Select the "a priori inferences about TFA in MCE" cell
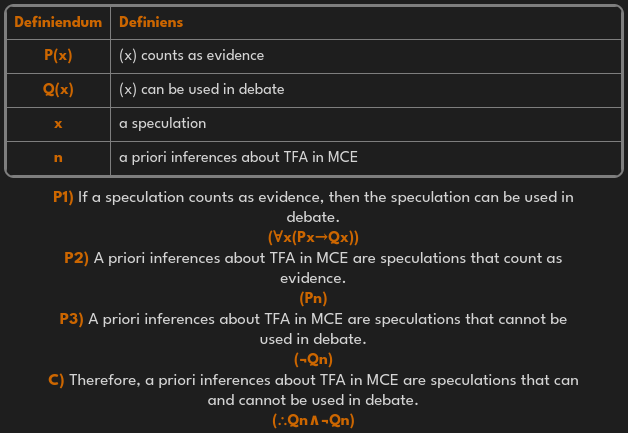Screen dimensions: 628x433 tap(238, 157)
